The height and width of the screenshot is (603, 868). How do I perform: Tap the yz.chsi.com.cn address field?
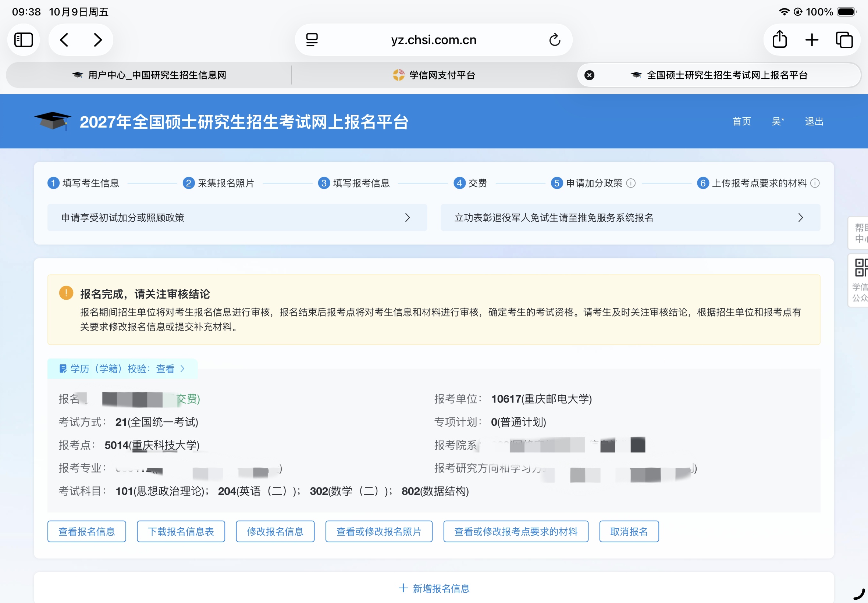pyautogui.click(x=433, y=40)
